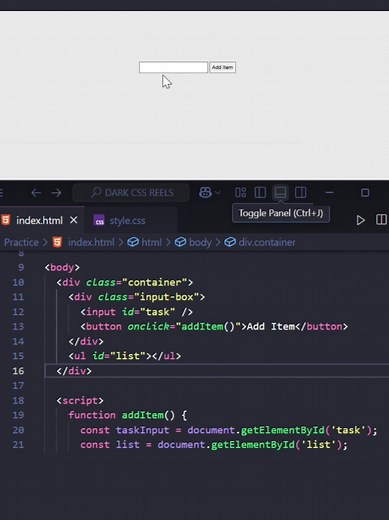Maximize the editor window
Screen dimensions: 389x520
pos(365,193)
